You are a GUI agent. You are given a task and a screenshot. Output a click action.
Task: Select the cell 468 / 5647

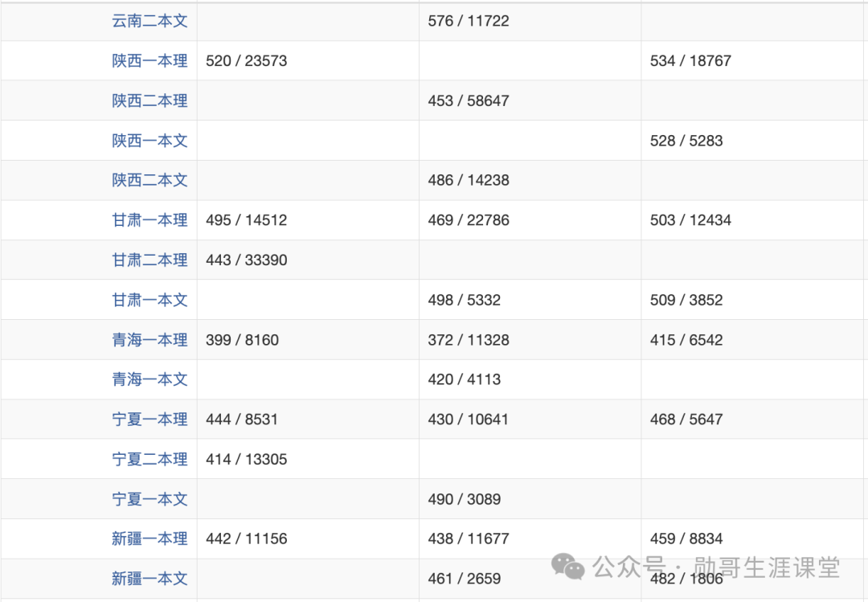pyautogui.click(x=754, y=420)
